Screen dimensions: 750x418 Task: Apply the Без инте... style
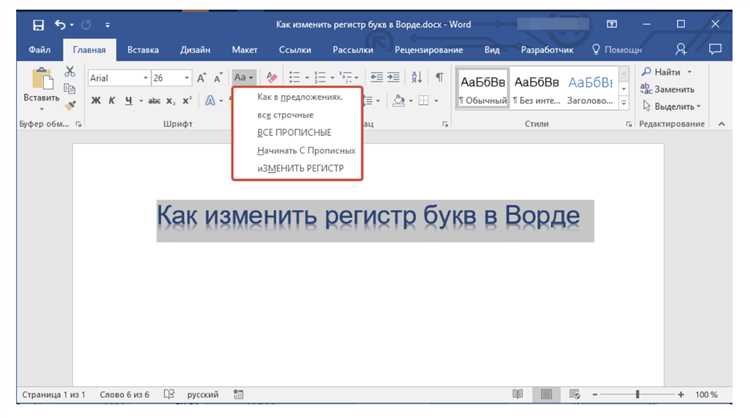(536, 88)
